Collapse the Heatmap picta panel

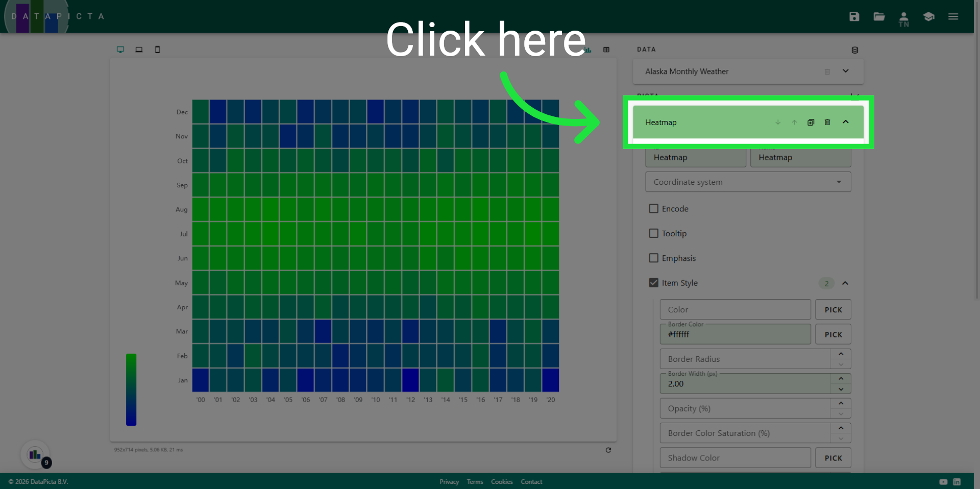pos(846,121)
